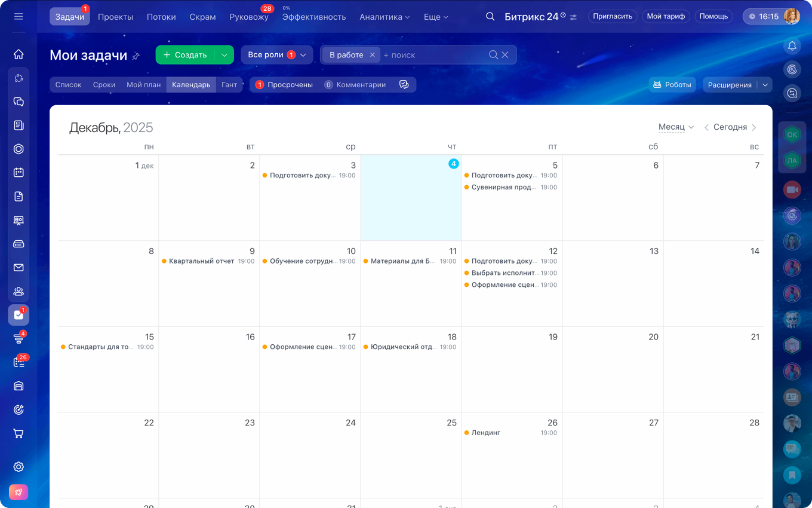Click the search magnifier in top bar

(x=490, y=17)
